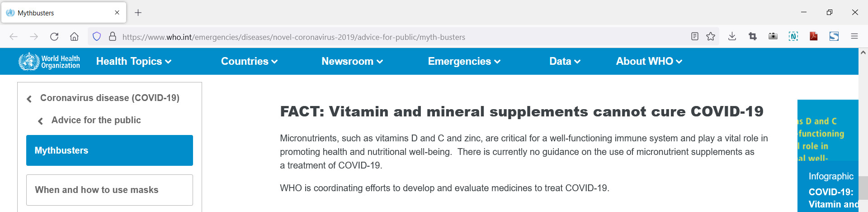
Task: Open Firefox hamburger application menu
Action: [854, 37]
